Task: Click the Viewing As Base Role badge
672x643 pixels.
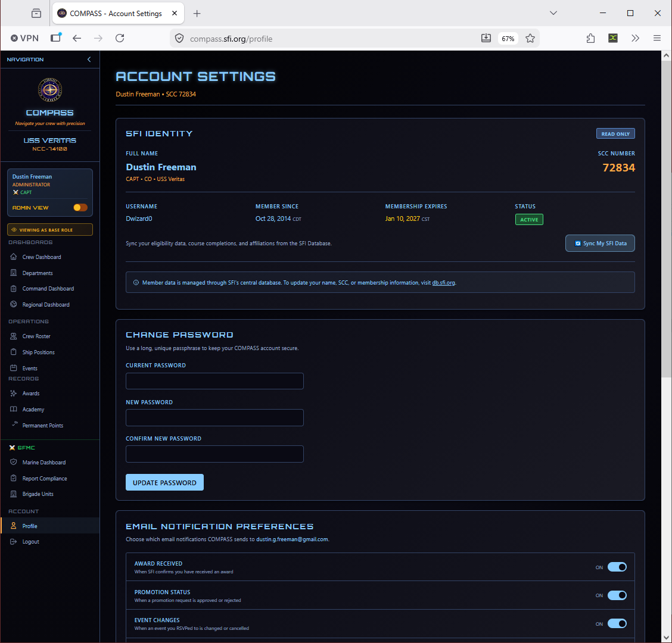Action: (49, 230)
